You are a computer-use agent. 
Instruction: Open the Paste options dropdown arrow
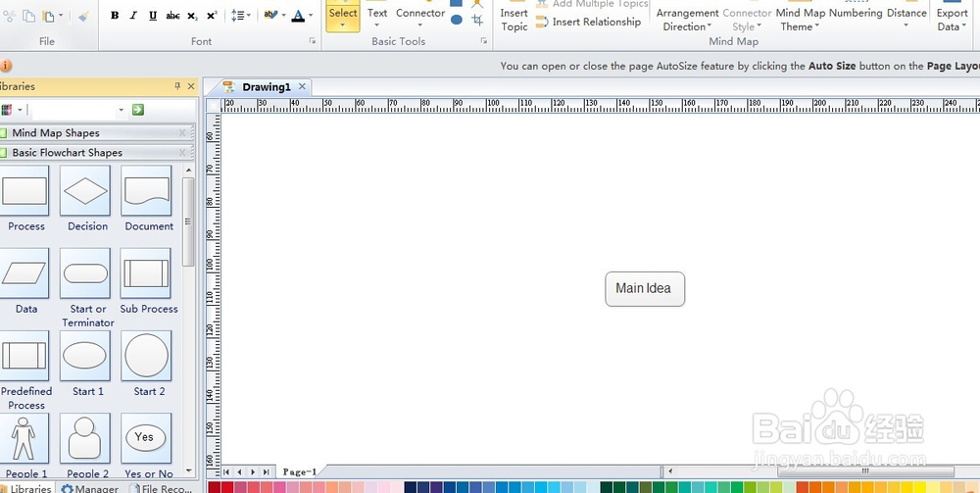pos(61,16)
